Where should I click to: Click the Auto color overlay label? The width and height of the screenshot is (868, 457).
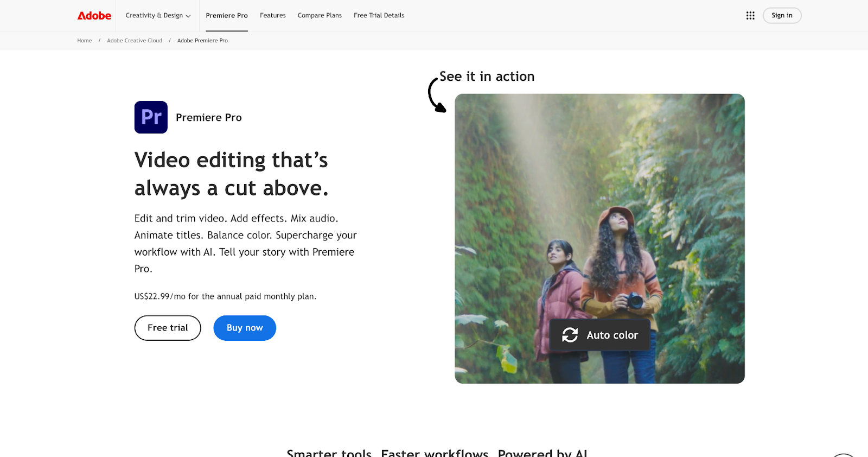[x=612, y=335]
